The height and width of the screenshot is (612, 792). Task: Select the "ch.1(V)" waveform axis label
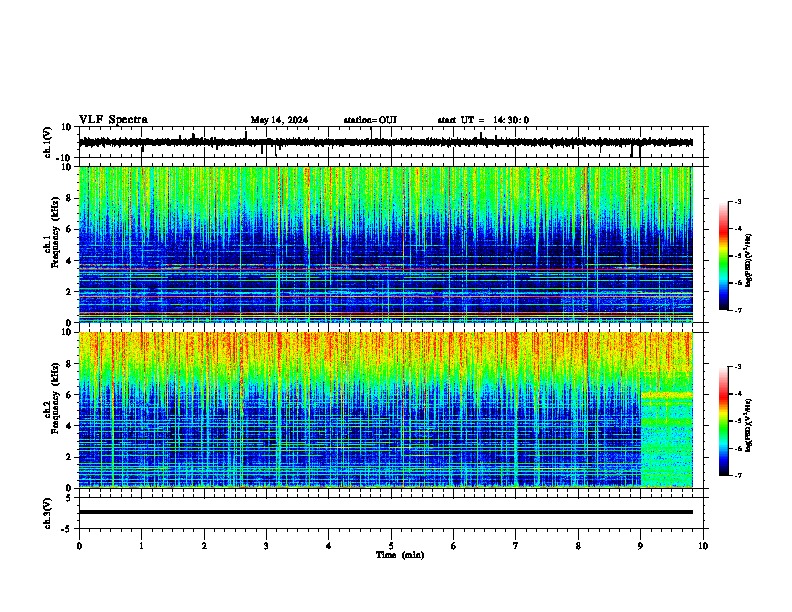point(48,142)
